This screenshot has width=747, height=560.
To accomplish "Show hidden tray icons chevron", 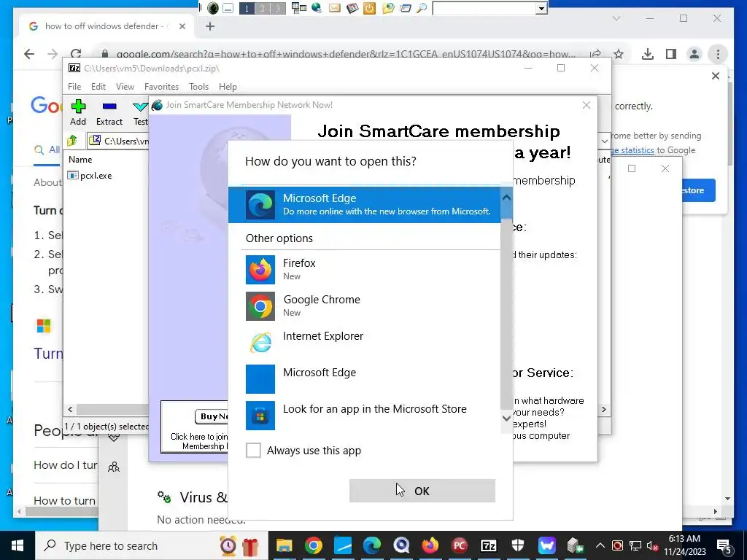I will point(600,545).
